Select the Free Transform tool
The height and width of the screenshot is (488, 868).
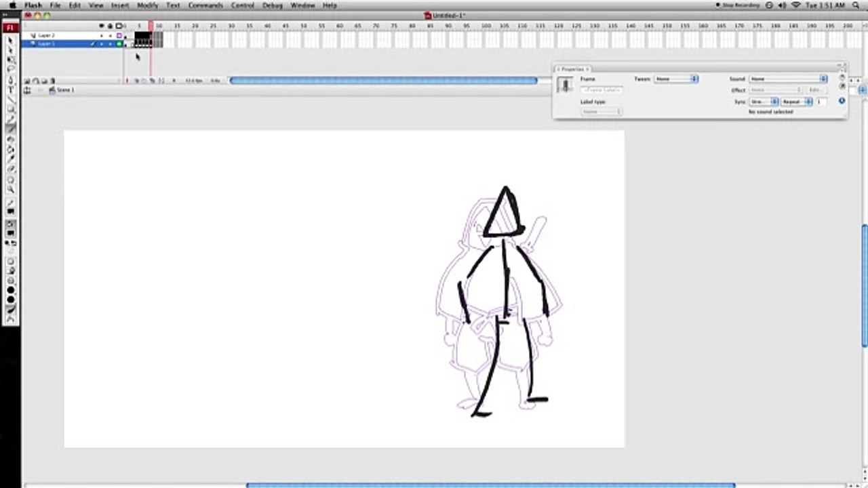(10, 60)
